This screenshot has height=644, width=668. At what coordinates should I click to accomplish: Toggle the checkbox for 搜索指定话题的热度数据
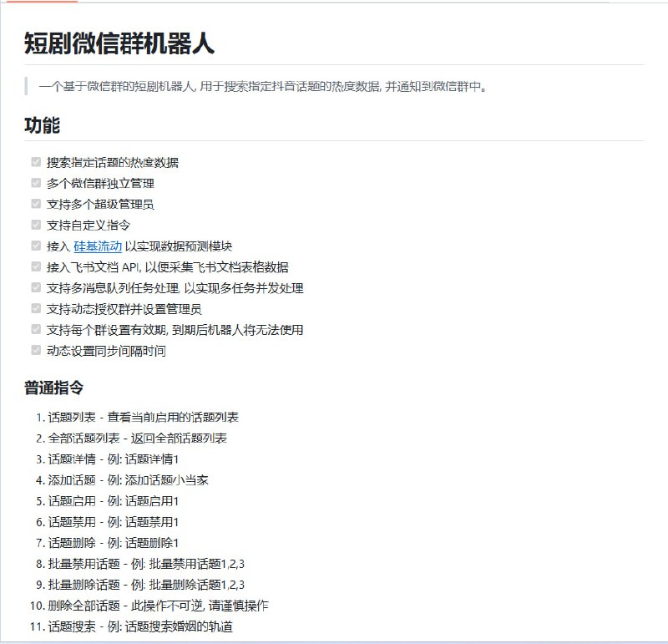pos(34,164)
